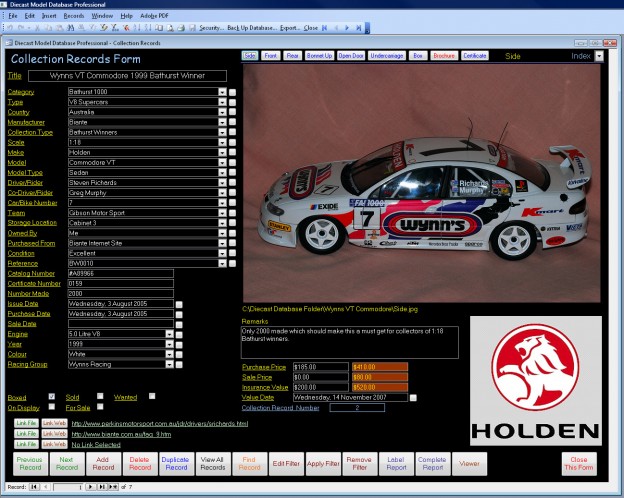This screenshot has width=624, height=498.
Task: Go to last record using toolbar arrow
Action: [x=359, y=27]
